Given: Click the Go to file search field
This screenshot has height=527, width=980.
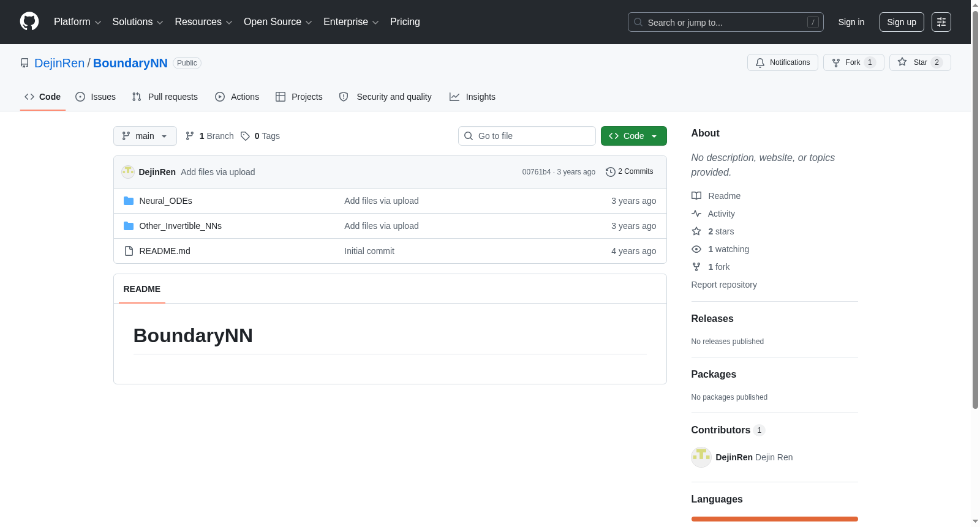Looking at the screenshot, I should 527,136.
